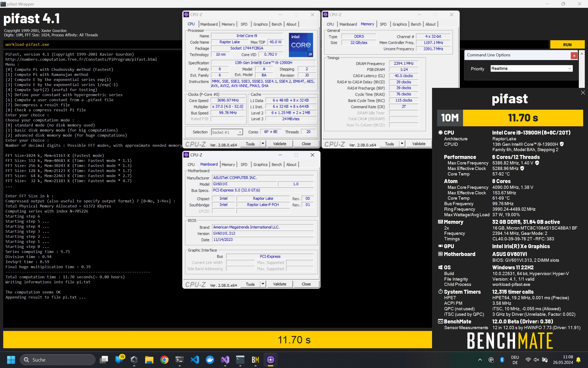Click the verified shield beside CPUID i9-13900H
Viewport: 588px width, 368px height.
pos(562,144)
